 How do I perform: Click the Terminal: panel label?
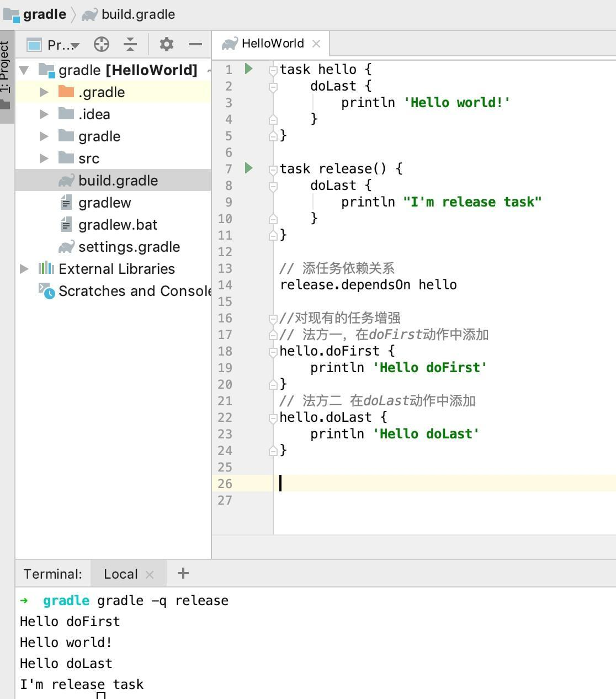point(53,574)
